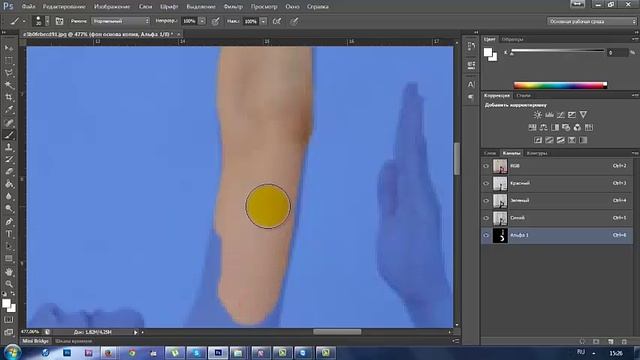Select the Move tool
Screen dimensions: 640x360
tap(9, 48)
